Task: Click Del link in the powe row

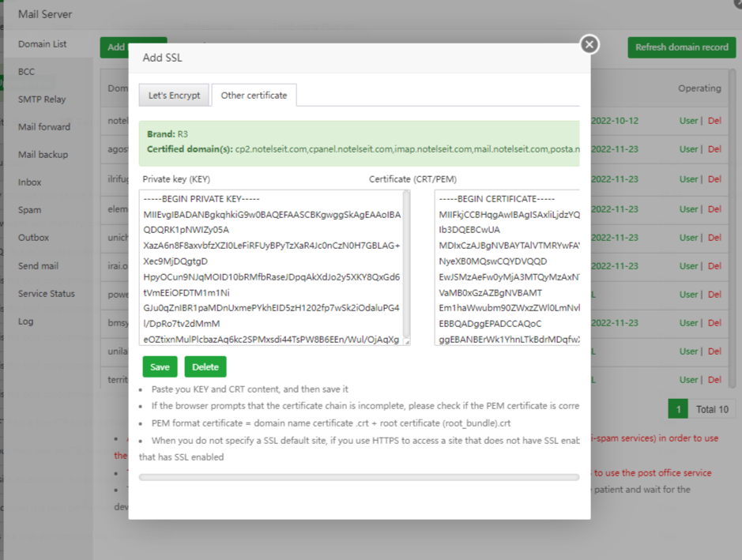Action: (x=714, y=294)
